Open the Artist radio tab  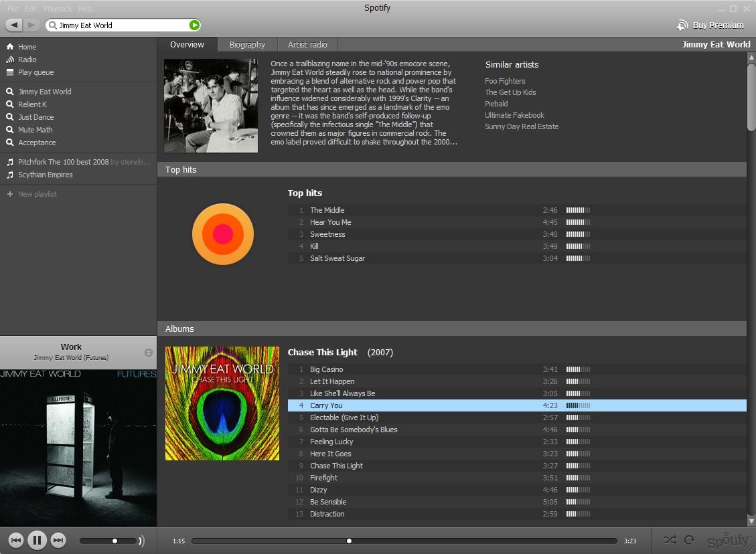(x=307, y=45)
